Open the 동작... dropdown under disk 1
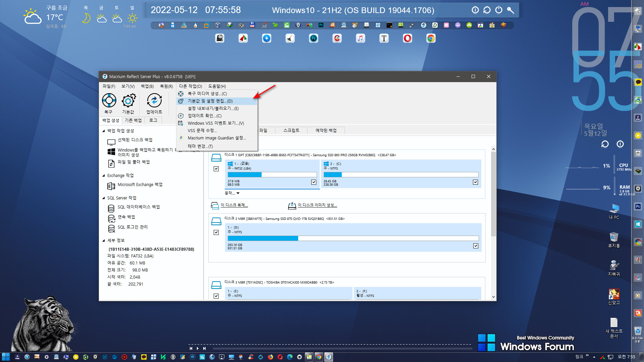Screen dimensions: 644x362 (232, 193)
